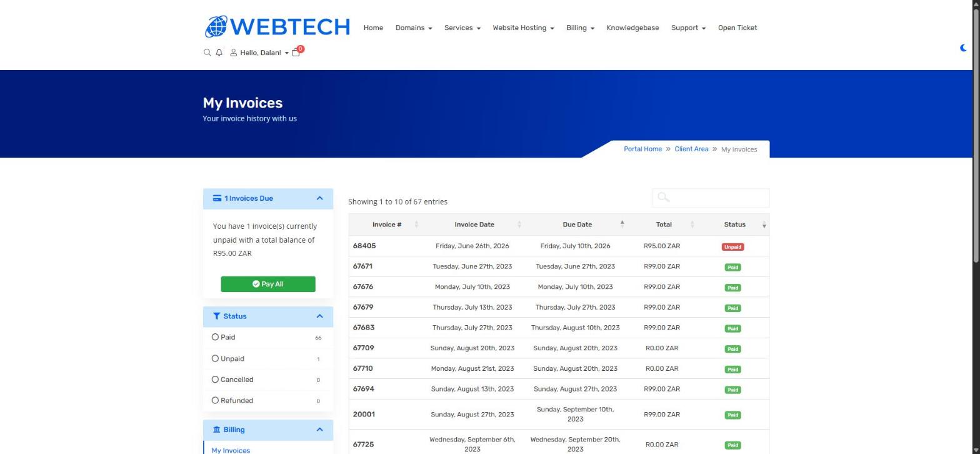Viewport: 980px width, 454px height.
Task: Click the Paid badge on invoice 67676
Action: pyautogui.click(x=732, y=288)
